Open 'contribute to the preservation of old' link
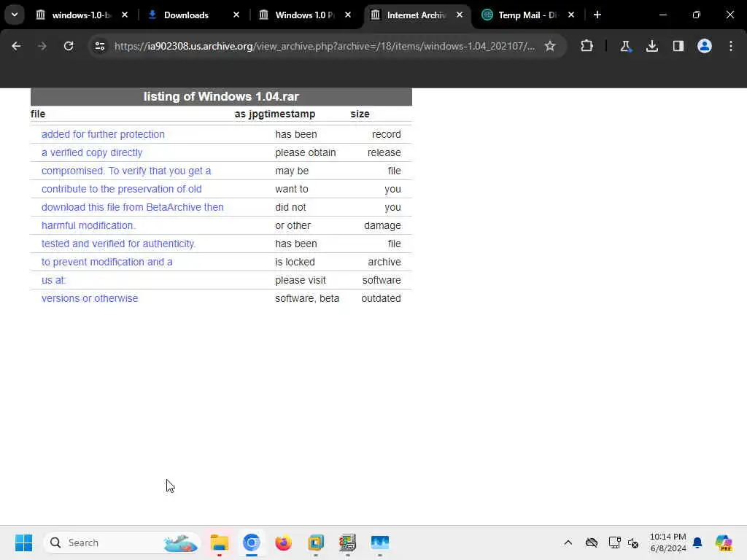 coord(122,189)
